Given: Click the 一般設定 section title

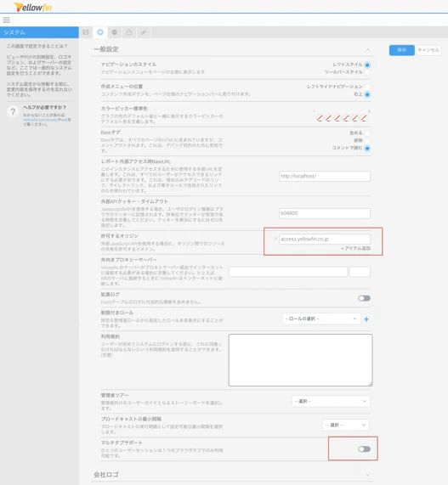Looking at the screenshot, I should click(106, 49).
